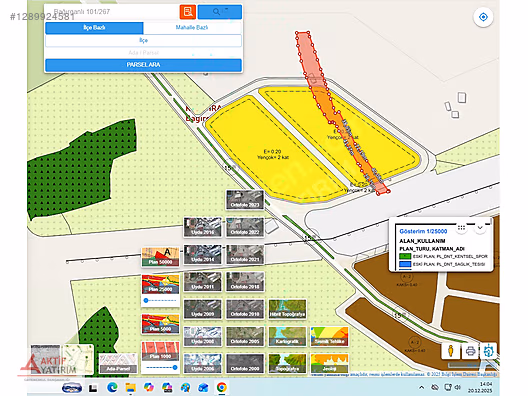
Task: Click the Plan 25000 opacity slider handle
Action: 146,300
